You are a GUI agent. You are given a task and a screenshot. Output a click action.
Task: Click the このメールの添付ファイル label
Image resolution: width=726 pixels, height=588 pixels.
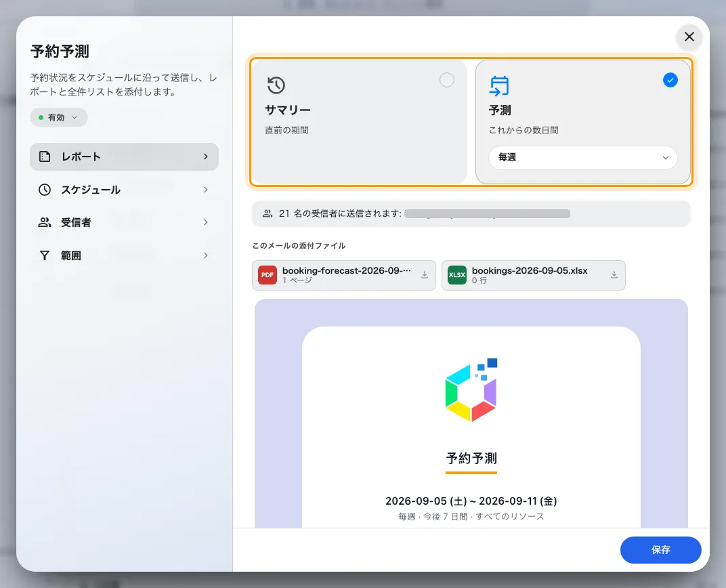coord(299,246)
